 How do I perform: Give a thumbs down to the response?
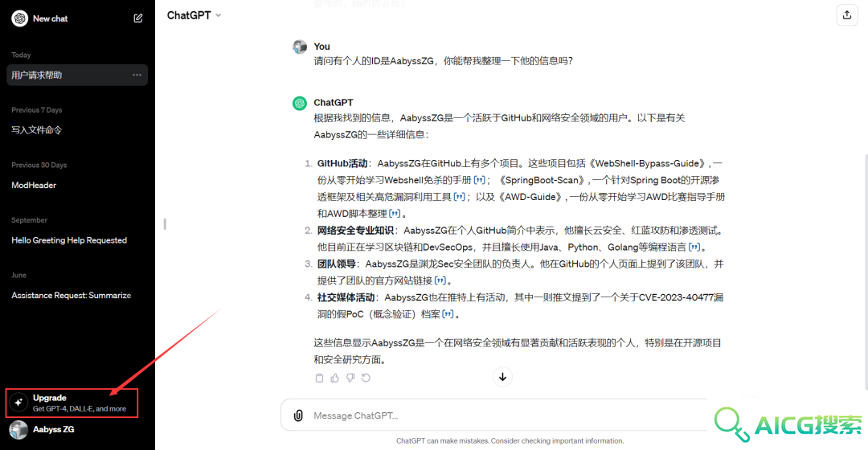tap(350, 378)
